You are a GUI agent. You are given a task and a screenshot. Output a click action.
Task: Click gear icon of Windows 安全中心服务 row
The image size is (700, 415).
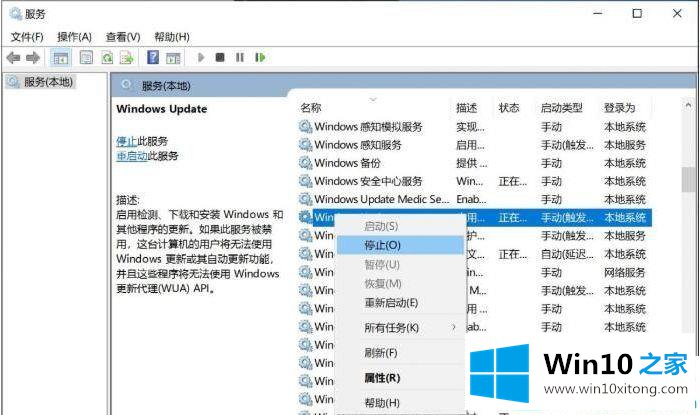click(305, 181)
